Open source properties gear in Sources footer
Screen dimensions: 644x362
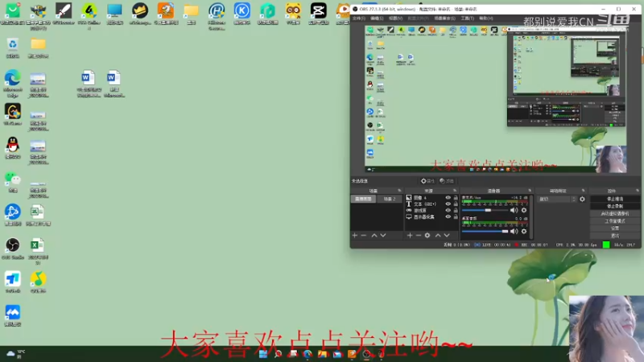tap(427, 235)
